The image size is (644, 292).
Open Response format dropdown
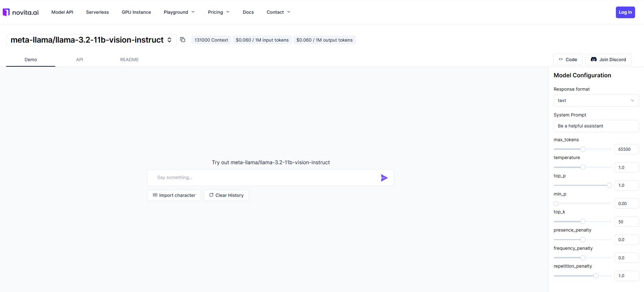pyautogui.click(x=596, y=101)
